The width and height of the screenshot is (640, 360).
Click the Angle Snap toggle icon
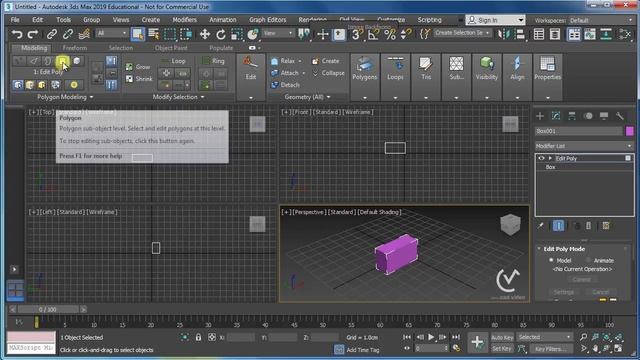[373, 34]
